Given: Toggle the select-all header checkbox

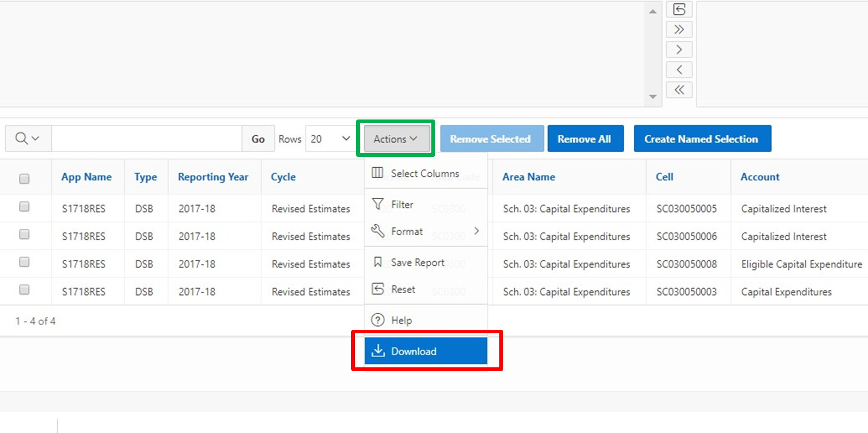Looking at the screenshot, I should 24,179.
